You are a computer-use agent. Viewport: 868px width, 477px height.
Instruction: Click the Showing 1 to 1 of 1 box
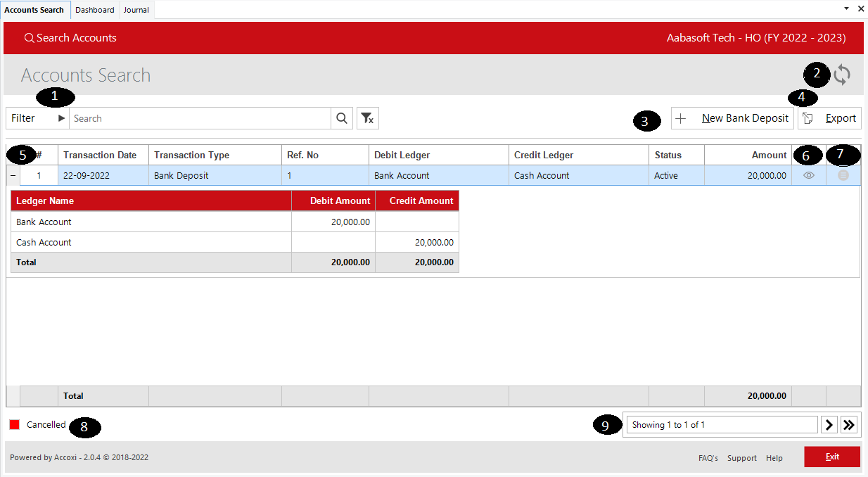(722, 424)
